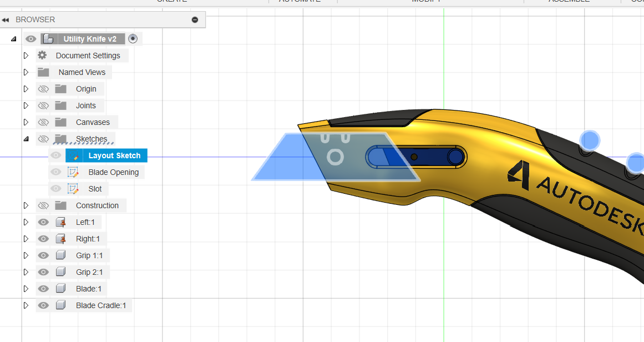
Task: Select the "Grip 1:1" label
Action: (x=89, y=256)
